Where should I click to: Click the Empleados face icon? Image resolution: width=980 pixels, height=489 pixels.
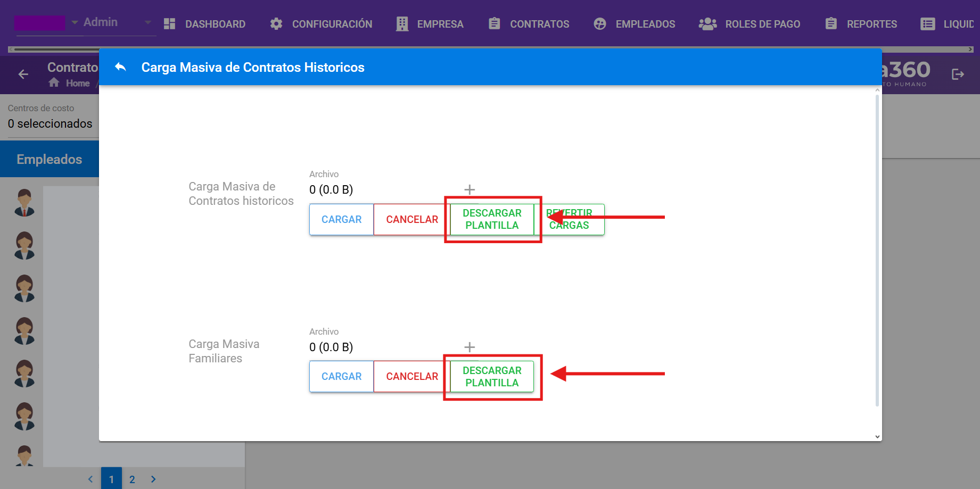tap(600, 24)
